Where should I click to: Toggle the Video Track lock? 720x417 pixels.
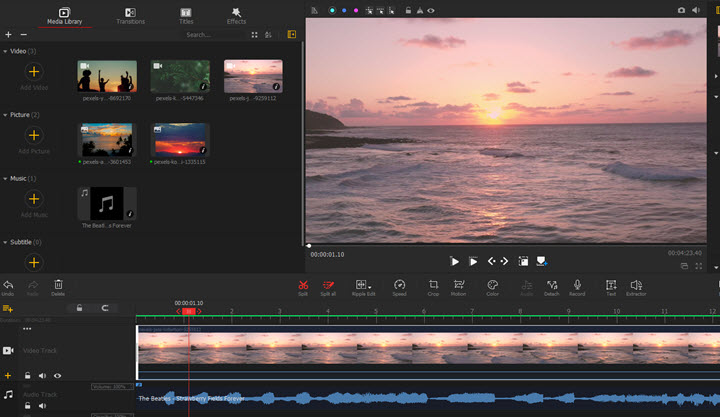point(28,376)
